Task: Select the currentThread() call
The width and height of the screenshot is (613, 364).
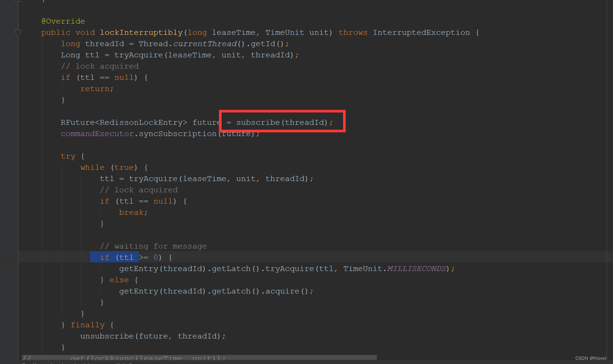Action: click(209, 44)
